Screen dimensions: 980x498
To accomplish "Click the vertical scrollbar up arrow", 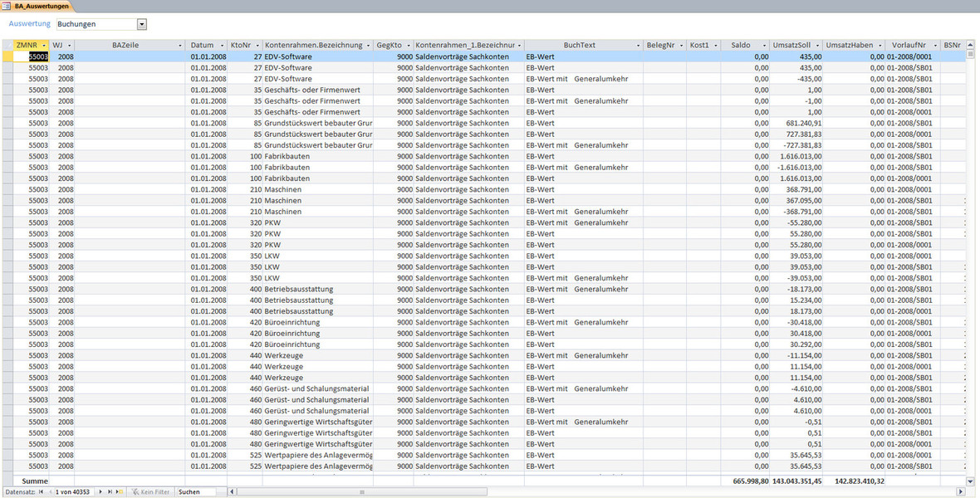I will [x=971, y=45].
